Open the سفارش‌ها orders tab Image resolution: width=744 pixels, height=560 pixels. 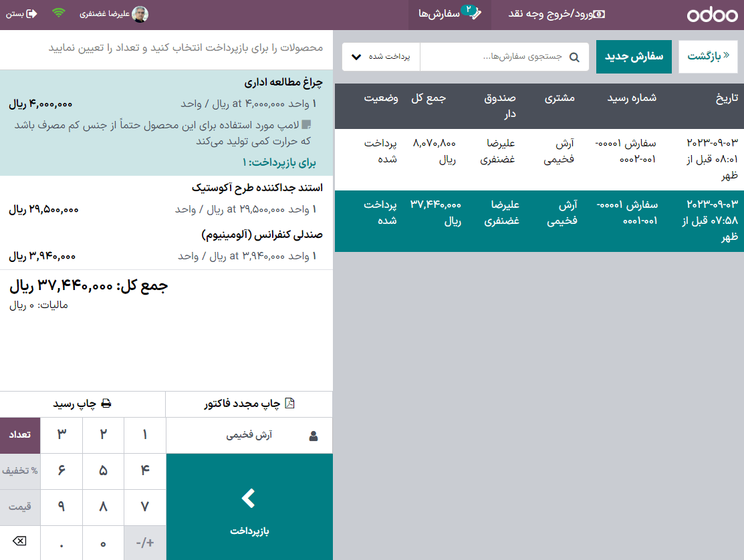pyautogui.click(x=449, y=14)
